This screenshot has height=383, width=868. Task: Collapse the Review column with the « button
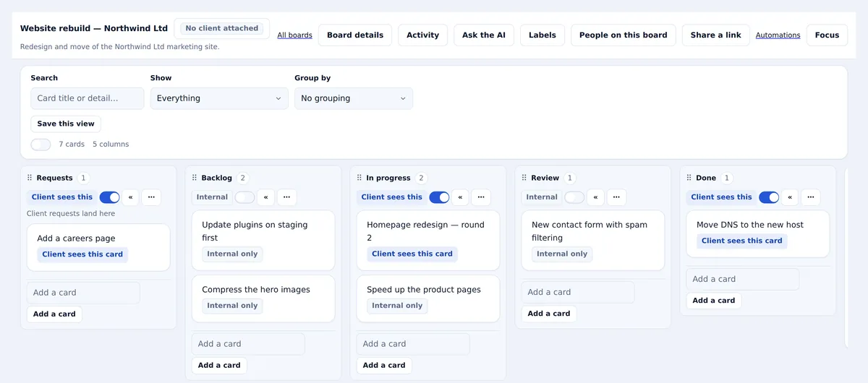[595, 197]
